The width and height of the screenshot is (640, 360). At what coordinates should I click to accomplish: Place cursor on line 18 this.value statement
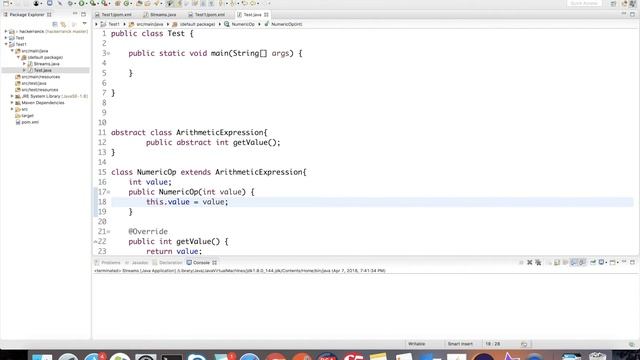187,202
